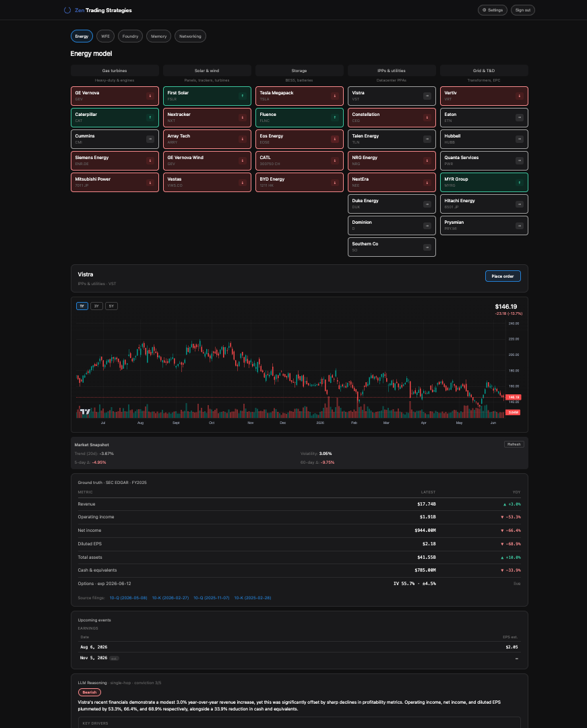Click the Revenue $17.74B value
This screenshot has width=587, height=728.
[427, 504]
